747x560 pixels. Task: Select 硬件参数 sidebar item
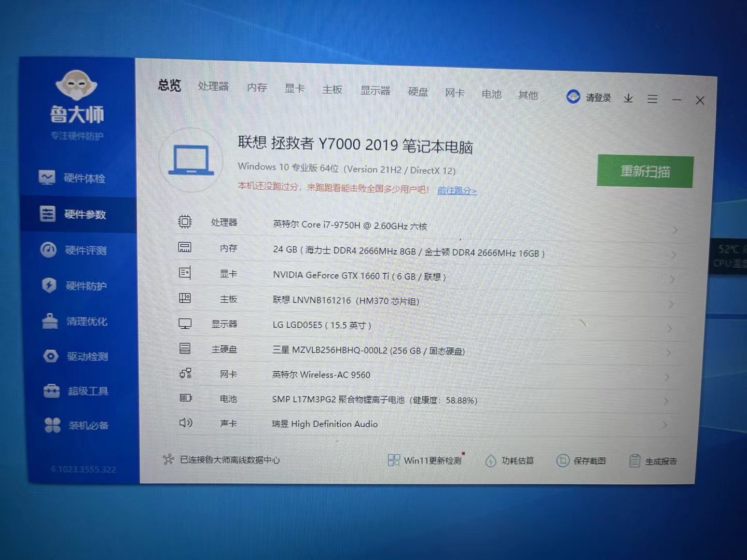[x=78, y=214]
